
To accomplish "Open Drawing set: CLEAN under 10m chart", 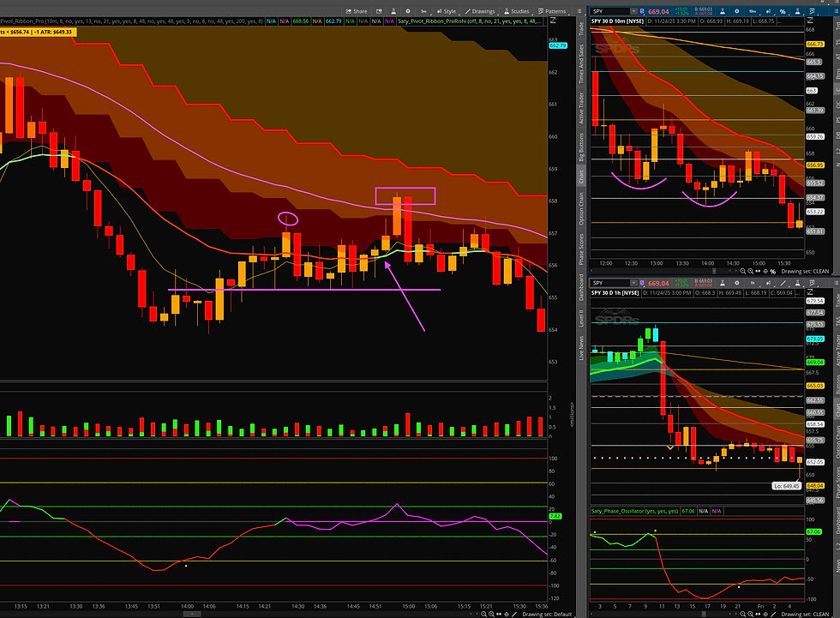I will [805, 271].
